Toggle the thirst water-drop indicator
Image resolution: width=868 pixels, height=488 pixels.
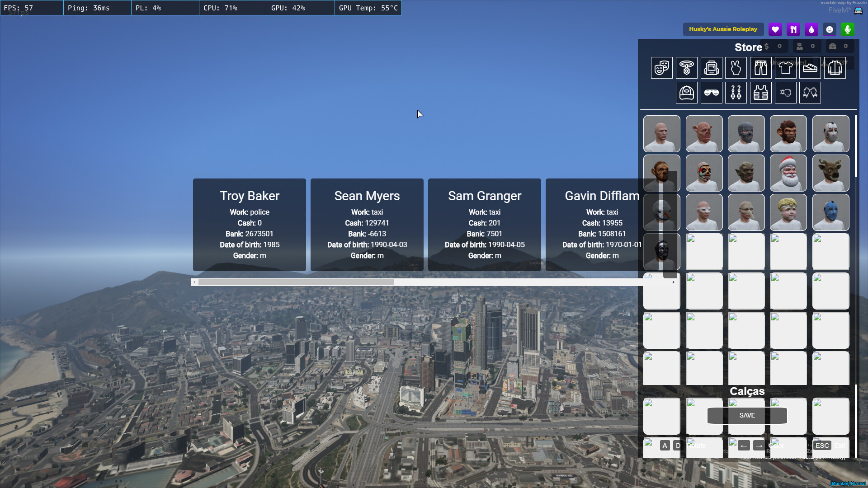tap(811, 29)
